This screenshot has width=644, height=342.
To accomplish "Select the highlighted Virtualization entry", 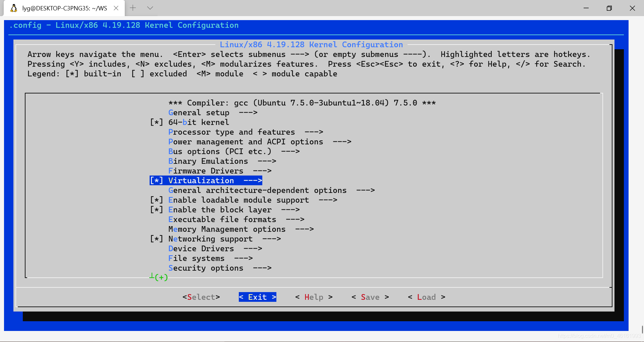I will coord(206,181).
